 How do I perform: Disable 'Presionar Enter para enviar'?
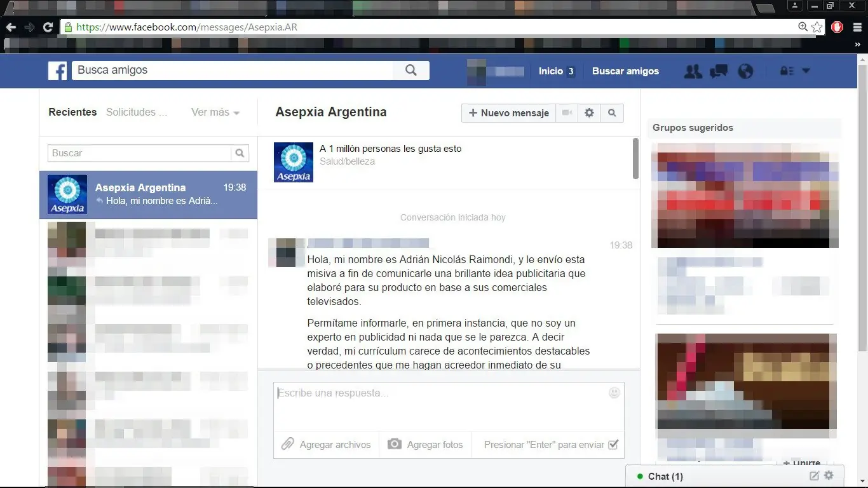click(613, 445)
